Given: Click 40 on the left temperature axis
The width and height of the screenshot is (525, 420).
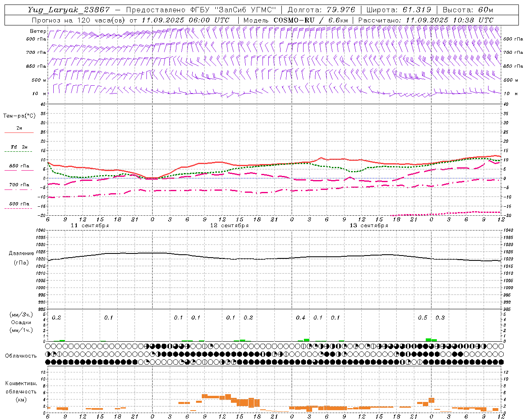Looking at the screenshot, I should (43, 104).
